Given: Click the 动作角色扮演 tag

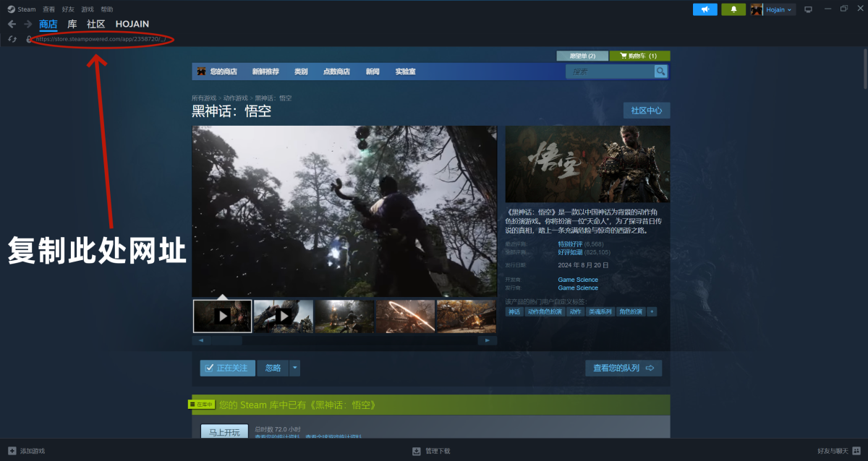Looking at the screenshot, I should [545, 311].
